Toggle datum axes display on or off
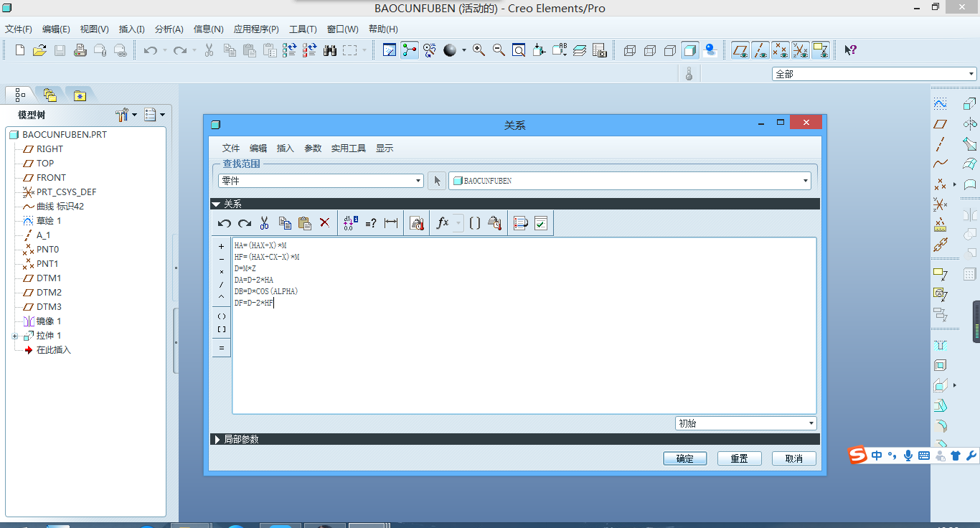Image resolution: width=980 pixels, height=528 pixels. 760,50
